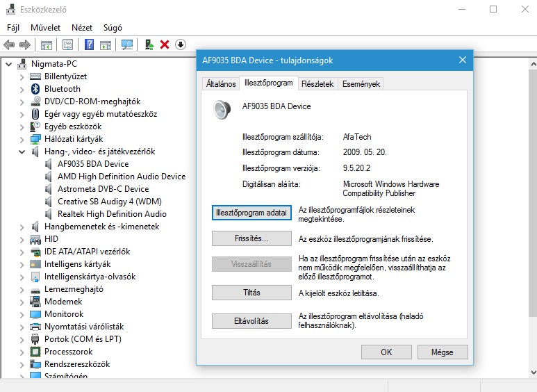Click the scrollbar up arrow
Viewport: 537px width, 392px height.
534,64
